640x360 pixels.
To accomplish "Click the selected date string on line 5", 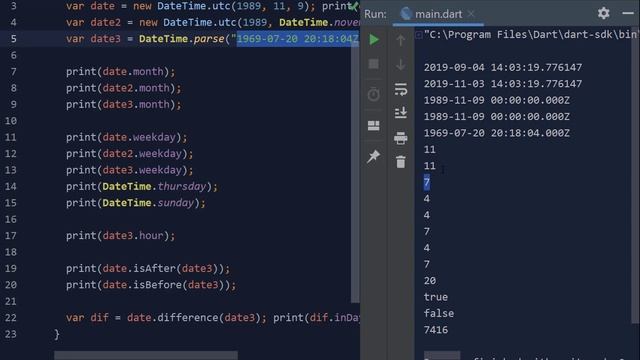I will pyautogui.click(x=298, y=39).
